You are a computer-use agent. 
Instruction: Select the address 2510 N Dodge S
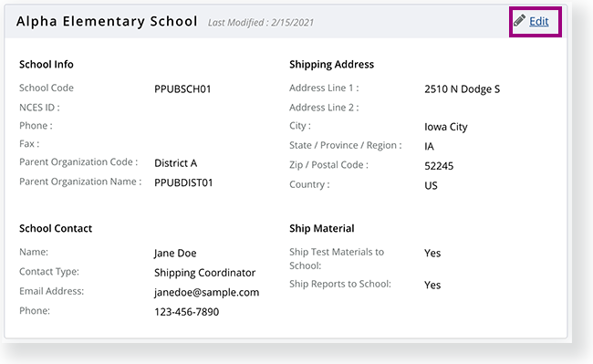click(462, 89)
